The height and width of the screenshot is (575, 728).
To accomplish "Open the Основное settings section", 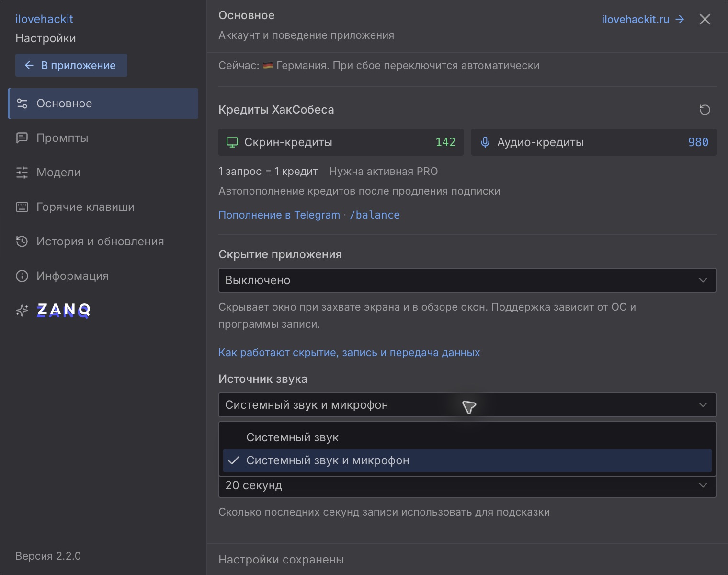I will pos(103,103).
